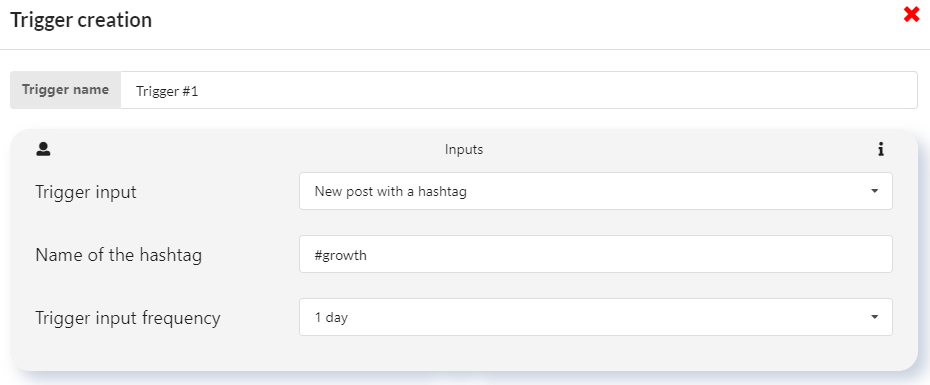Focus the Trigger name text field

(519, 90)
